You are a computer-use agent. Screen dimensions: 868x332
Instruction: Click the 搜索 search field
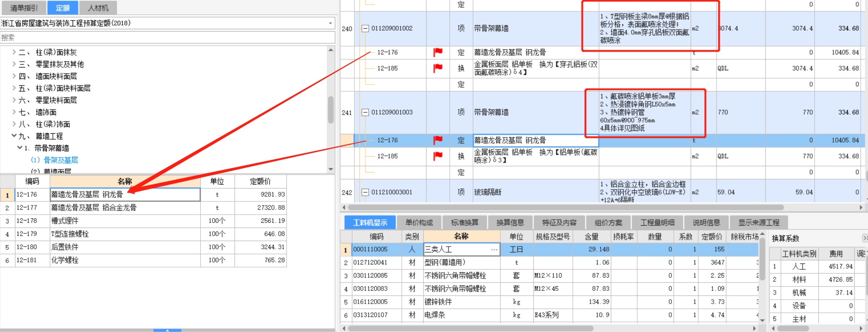pyautogui.click(x=167, y=37)
